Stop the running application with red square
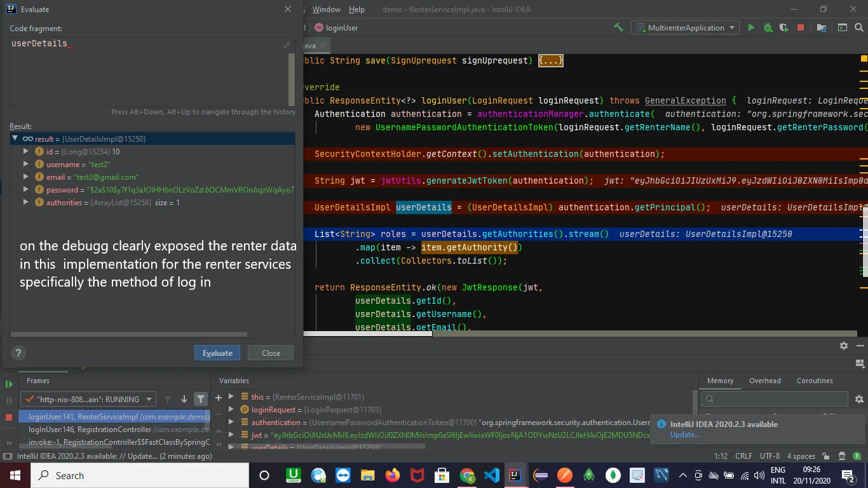The image size is (868, 488). click(801, 27)
